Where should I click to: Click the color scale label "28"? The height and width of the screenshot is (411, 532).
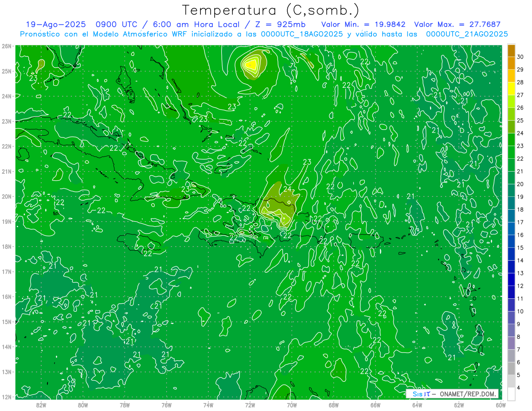tap(520, 82)
